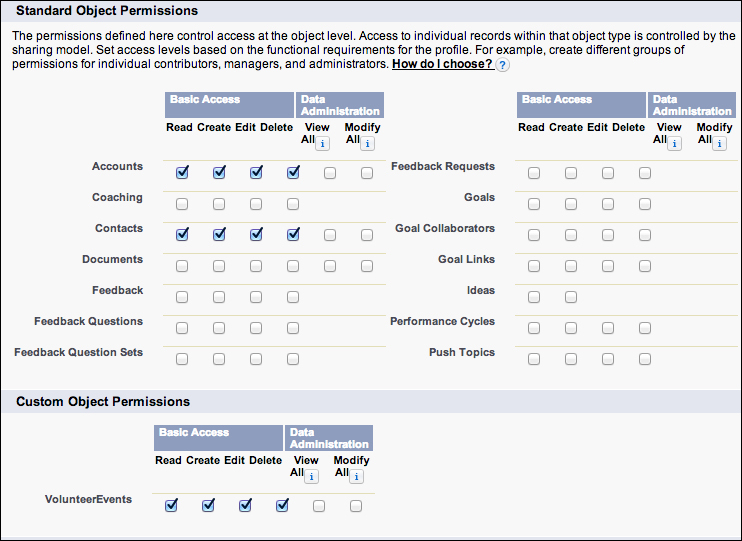
Task: Uncheck Read permission for Accounts
Action: 182,173
